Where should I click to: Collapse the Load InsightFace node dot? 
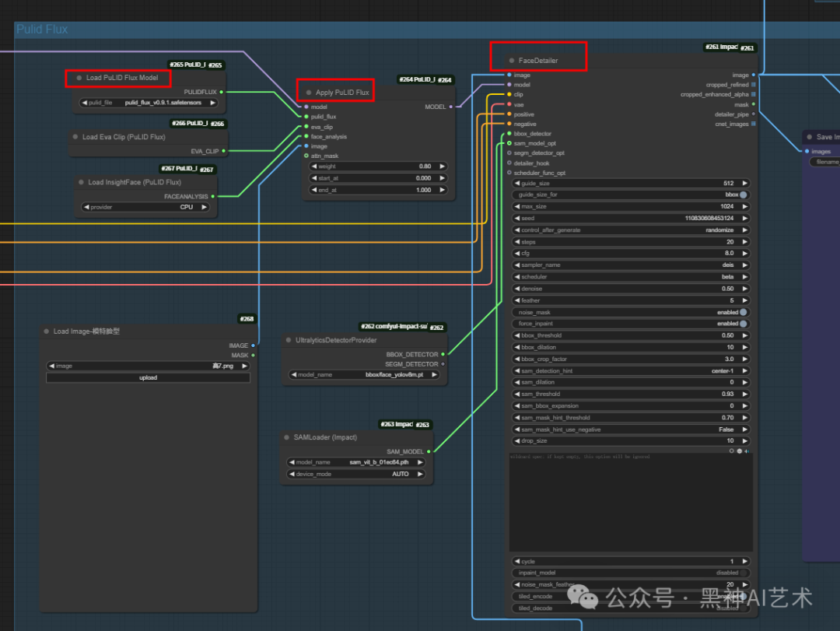click(x=82, y=182)
